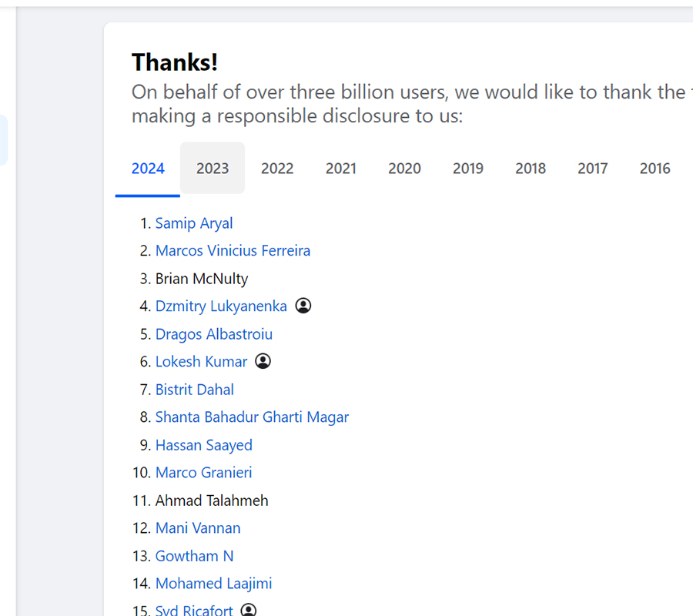Switch to 2018 thanks list
This screenshot has width=693, height=616.
[x=531, y=169]
